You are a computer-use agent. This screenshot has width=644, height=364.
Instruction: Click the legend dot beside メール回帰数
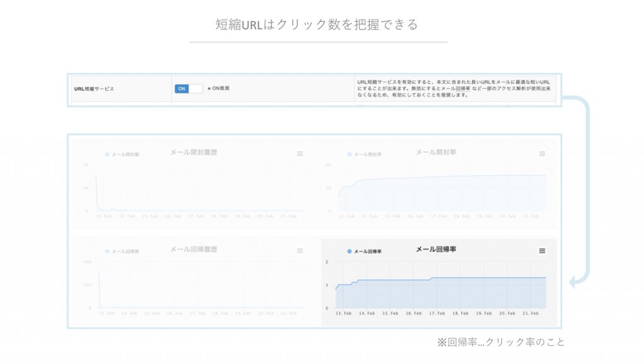(108, 251)
